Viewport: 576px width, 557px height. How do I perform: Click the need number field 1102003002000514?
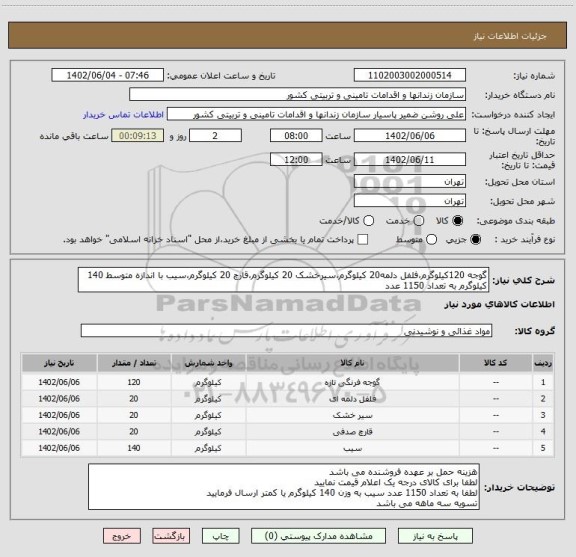coord(410,75)
